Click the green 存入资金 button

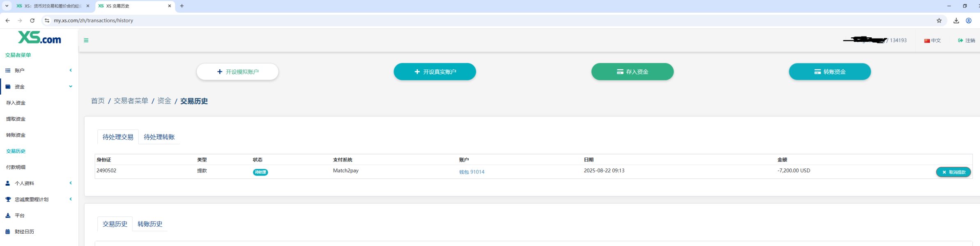(632, 72)
